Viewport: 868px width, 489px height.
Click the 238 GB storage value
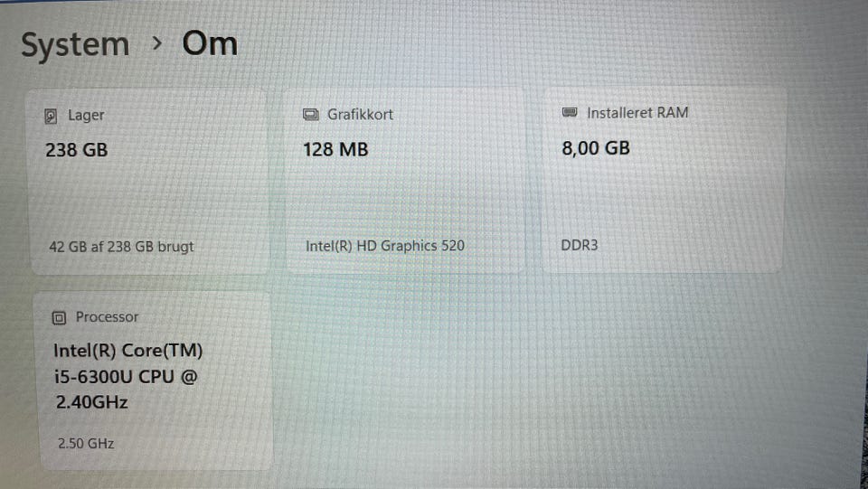coord(77,150)
